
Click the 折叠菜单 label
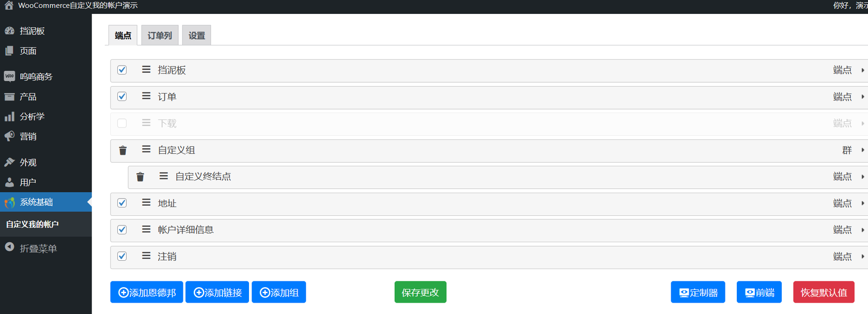point(38,248)
